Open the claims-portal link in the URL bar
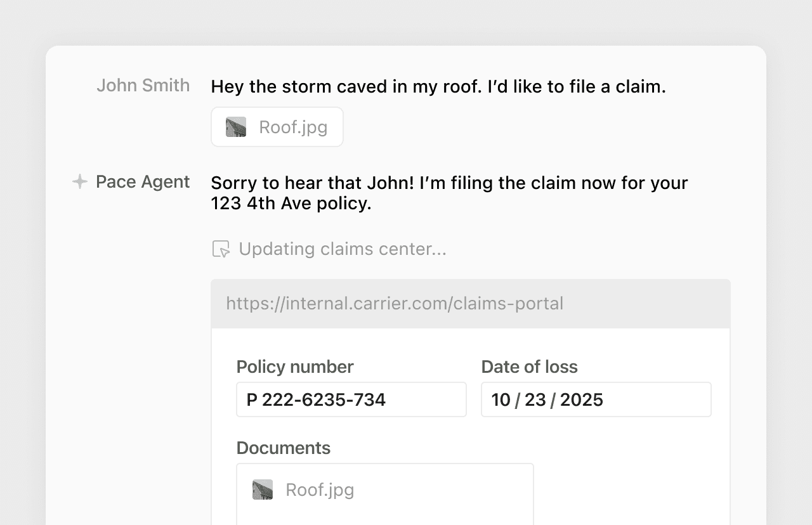 (393, 304)
